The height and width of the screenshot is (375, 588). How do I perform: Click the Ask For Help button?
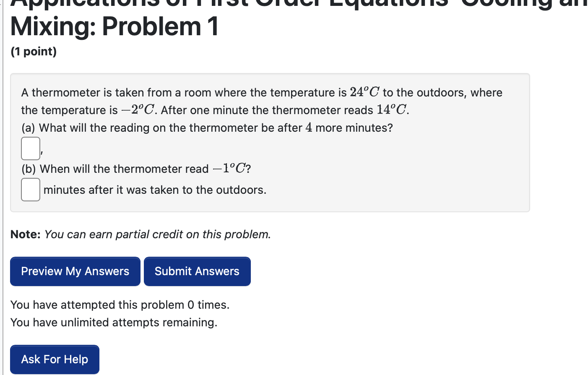point(54,359)
